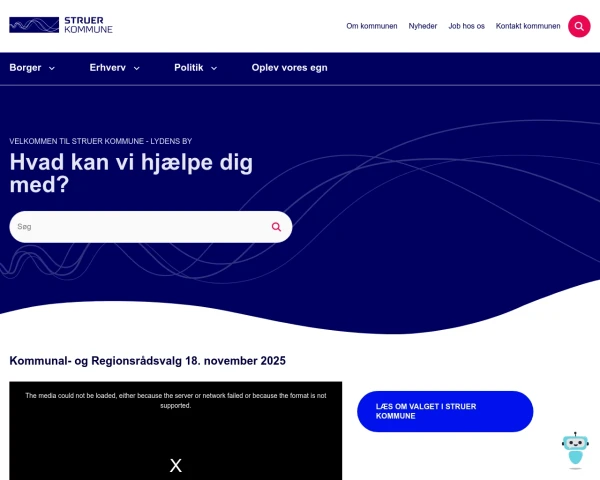
Task: Open the Erhverv menu item
Action: (108, 68)
